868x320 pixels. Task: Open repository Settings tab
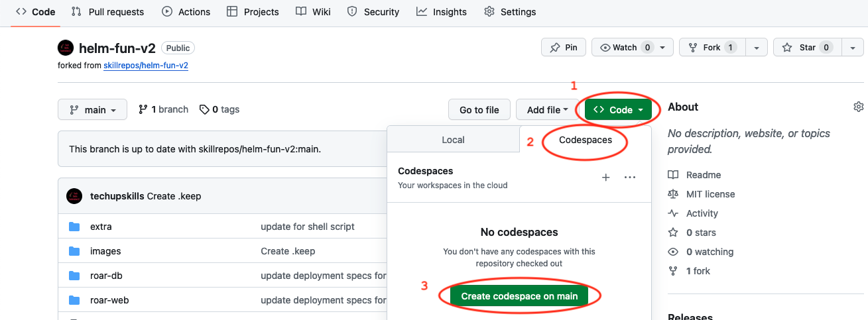coord(510,11)
